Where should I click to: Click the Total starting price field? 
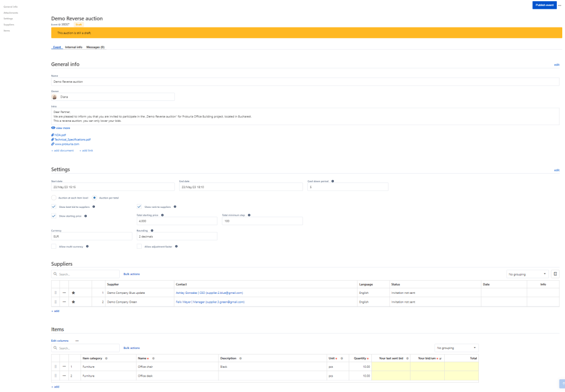coord(177,221)
